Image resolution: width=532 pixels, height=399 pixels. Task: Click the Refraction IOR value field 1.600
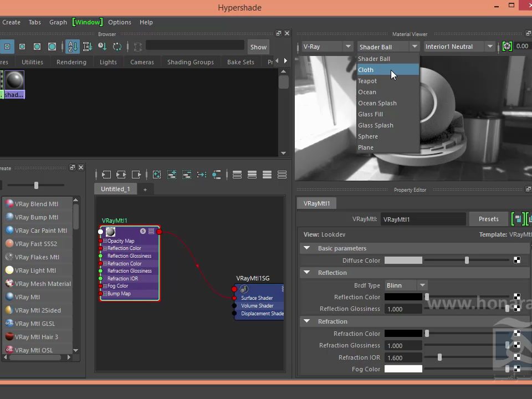click(x=403, y=357)
